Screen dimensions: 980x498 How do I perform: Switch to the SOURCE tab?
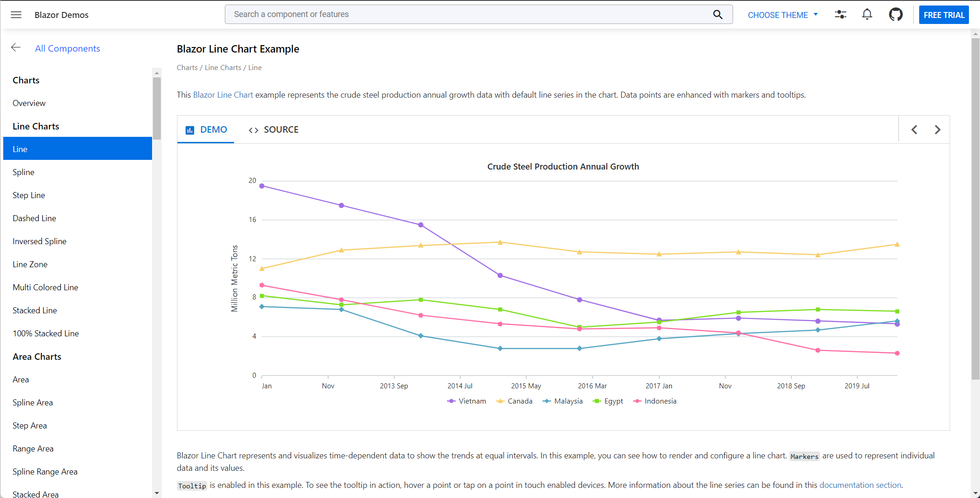tap(274, 130)
